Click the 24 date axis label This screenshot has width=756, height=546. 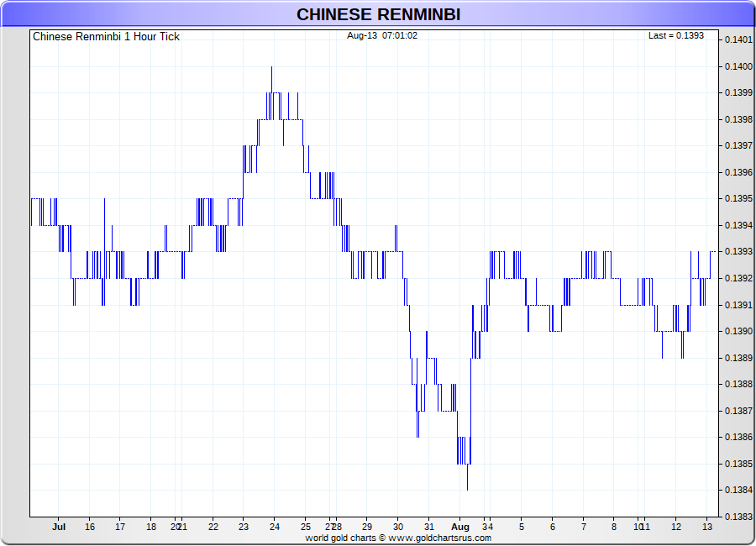(275, 527)
